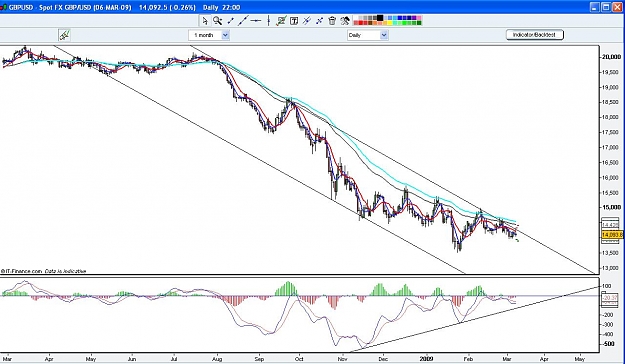Click the trash bin delete icon
Screen dimensions: 625x364
pyautogui.click(x=332, y=21)
